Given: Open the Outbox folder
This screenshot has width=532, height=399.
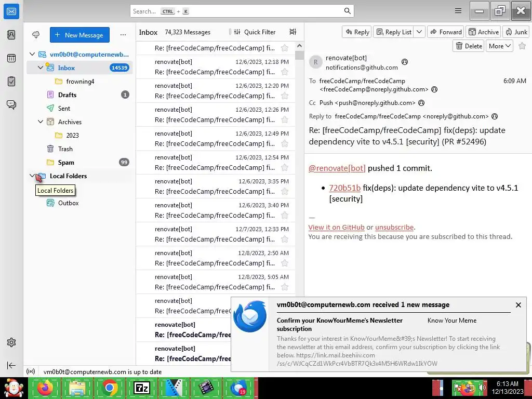Looking at the screenshot, I should (79, 203).
